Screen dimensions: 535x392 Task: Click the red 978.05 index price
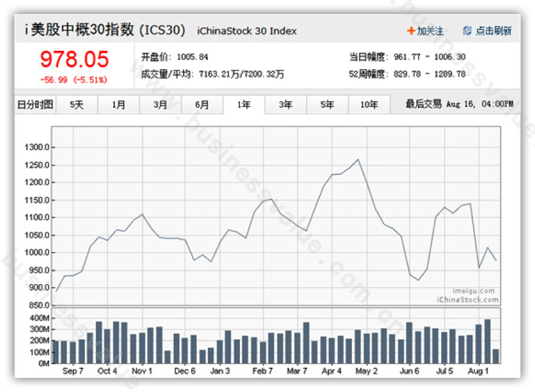pos(74,59)
